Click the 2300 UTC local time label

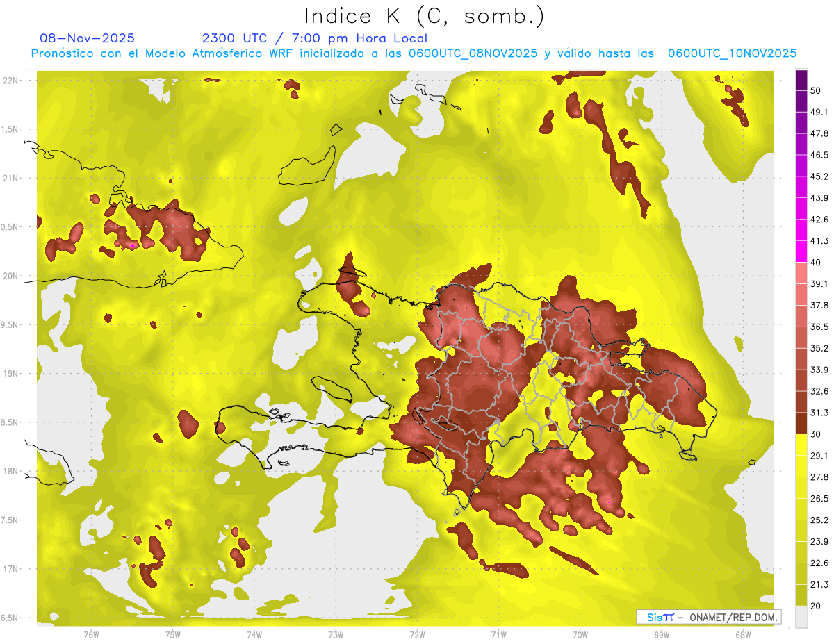(315, 38)
